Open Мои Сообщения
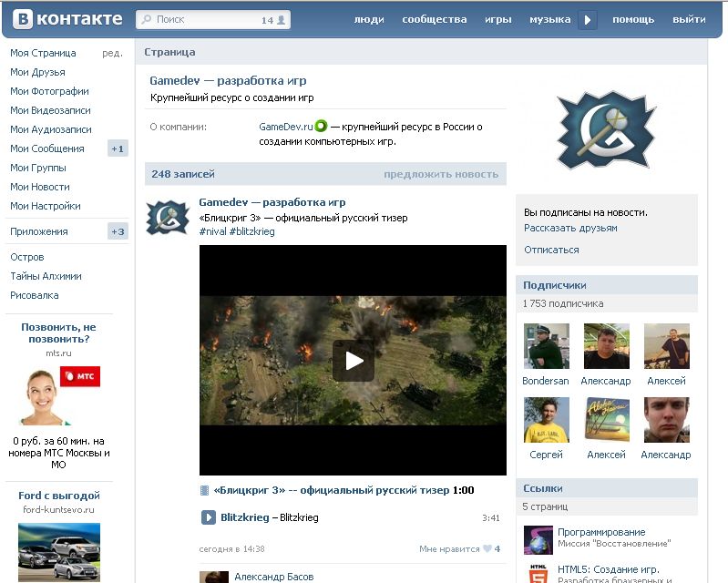This screenshot has width=728, height=583. pos(46,148)
